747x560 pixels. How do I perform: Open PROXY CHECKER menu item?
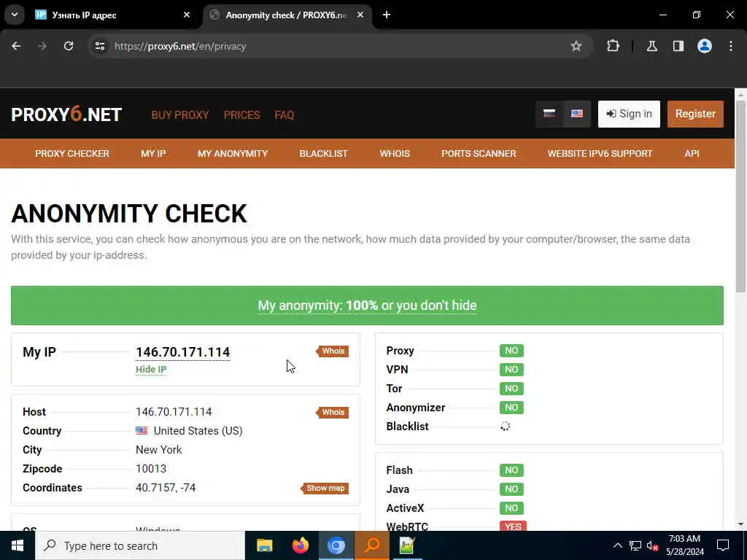(x=72, y=153)
